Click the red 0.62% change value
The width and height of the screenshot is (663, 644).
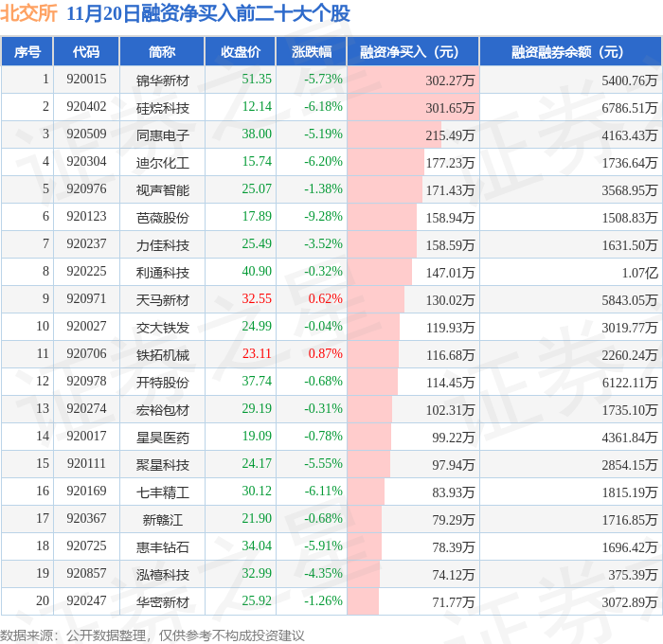coord(325,299)
